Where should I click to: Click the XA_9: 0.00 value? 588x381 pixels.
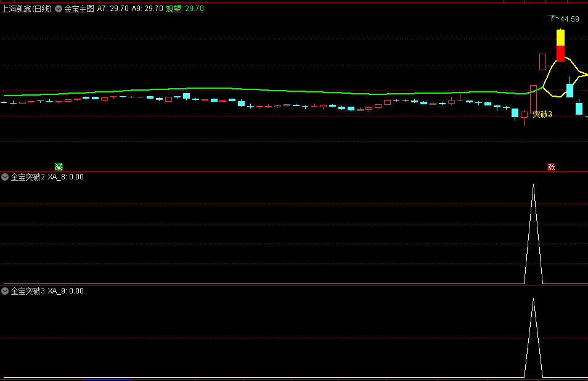tap(65, 291)
